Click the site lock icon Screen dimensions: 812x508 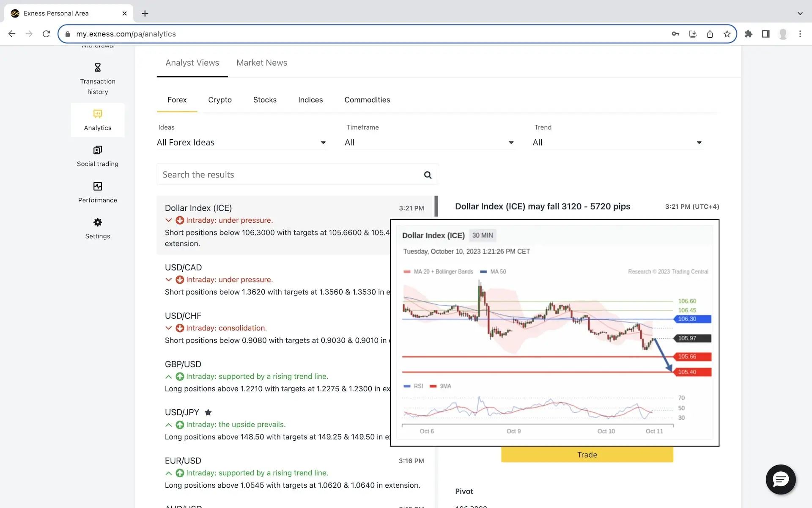tap(68, 34)
